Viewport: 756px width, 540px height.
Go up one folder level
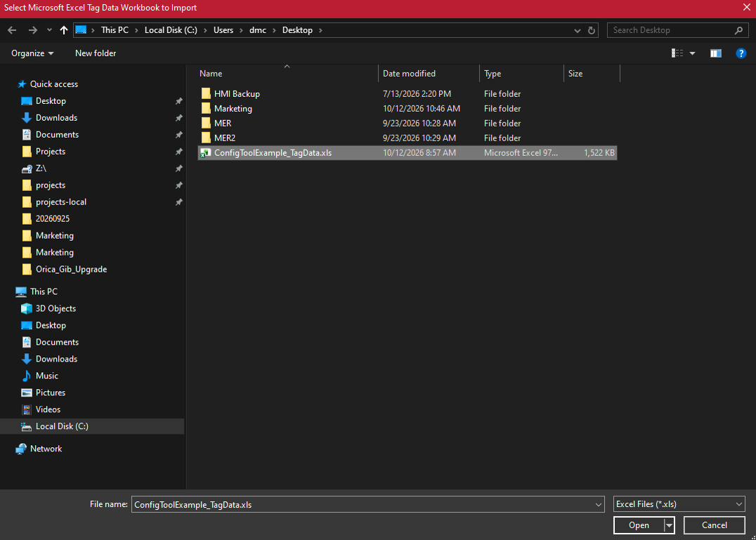pos(64,30)
